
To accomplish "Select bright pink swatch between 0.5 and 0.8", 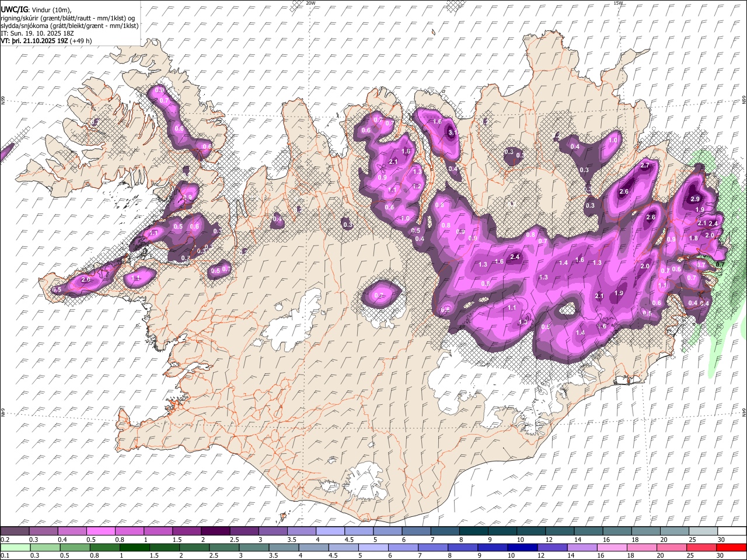I will 100,531.
